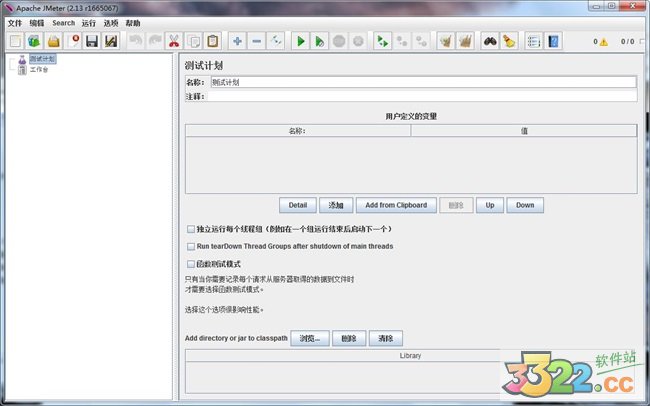
Task: Click the Open file folder icon
Action: tap(53, 41)
